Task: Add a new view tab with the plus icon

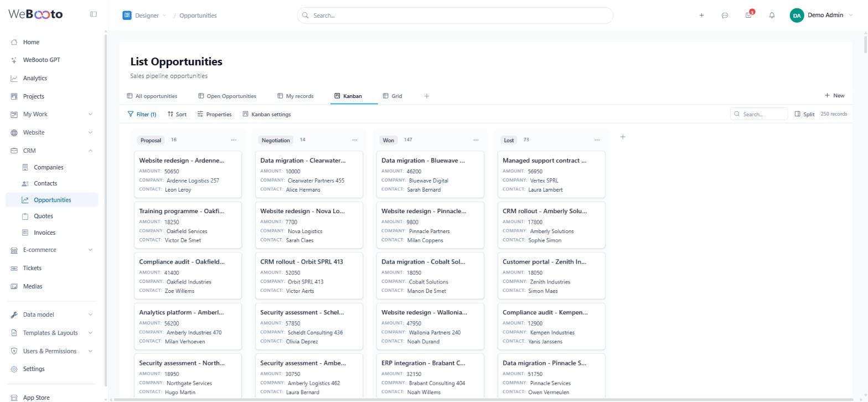Action: point(427,96)
